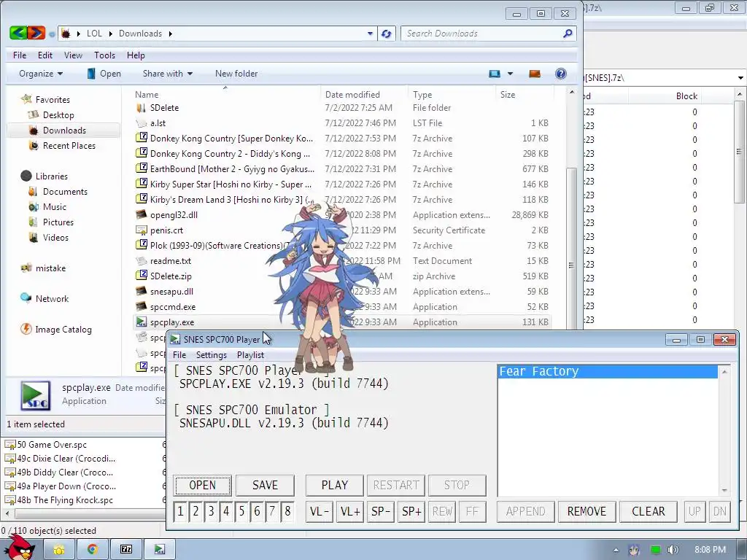
Task: Click the refresh address bar icon
Action: [387, 34]
